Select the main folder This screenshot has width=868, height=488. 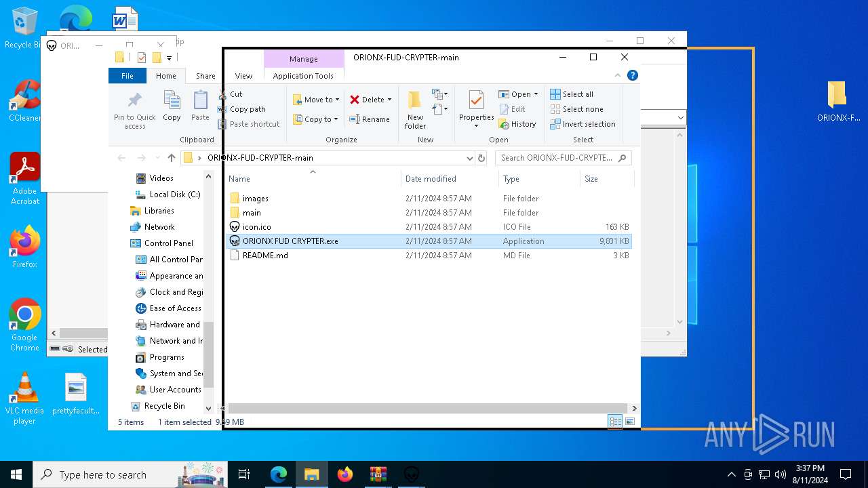point(429,213)
